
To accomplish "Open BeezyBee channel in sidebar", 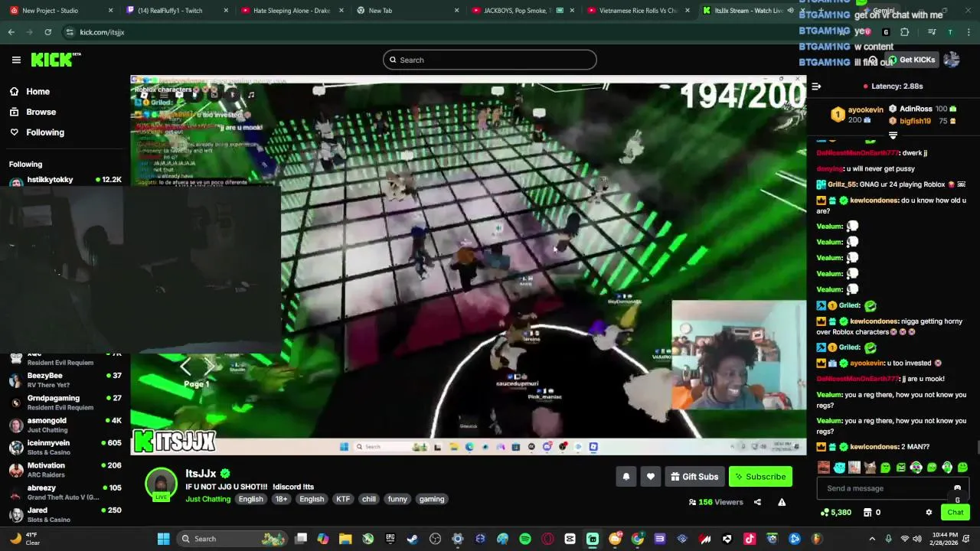I will tap(64, 380).
